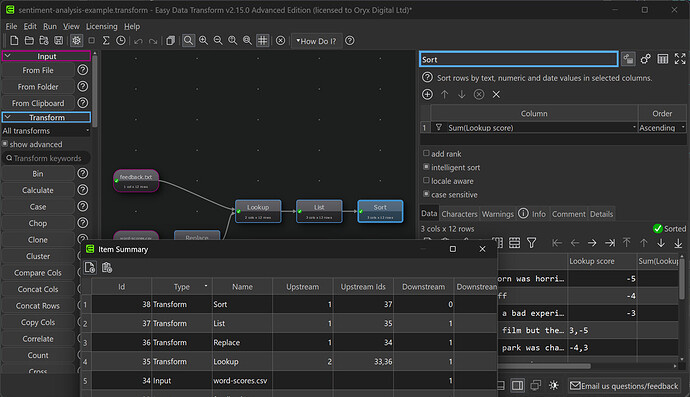The width and height of the screenshot is (690, 397).
Task: Click Email us questions/feedback button
Action: coord(624,386)
